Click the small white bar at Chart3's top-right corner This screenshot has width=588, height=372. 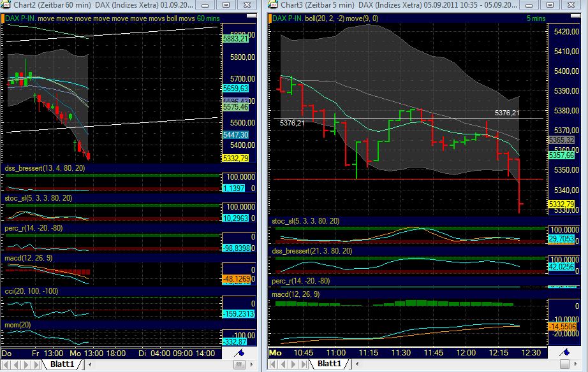(x=575, y=16)
